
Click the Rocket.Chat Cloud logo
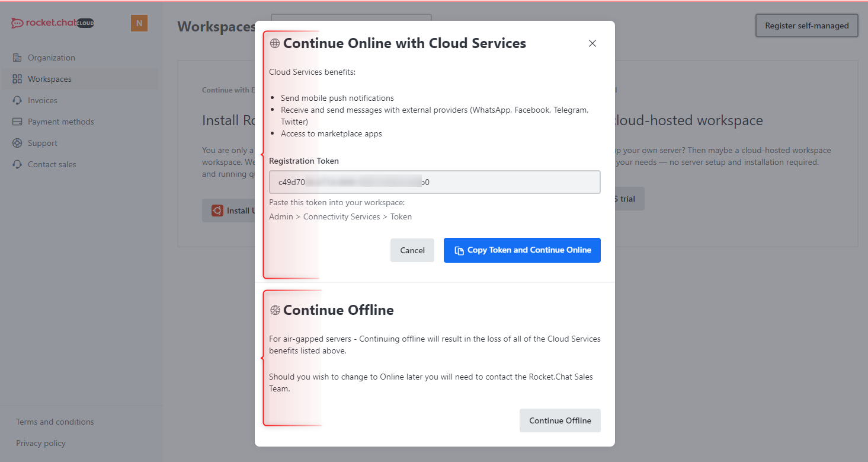(x=53, y=23)
